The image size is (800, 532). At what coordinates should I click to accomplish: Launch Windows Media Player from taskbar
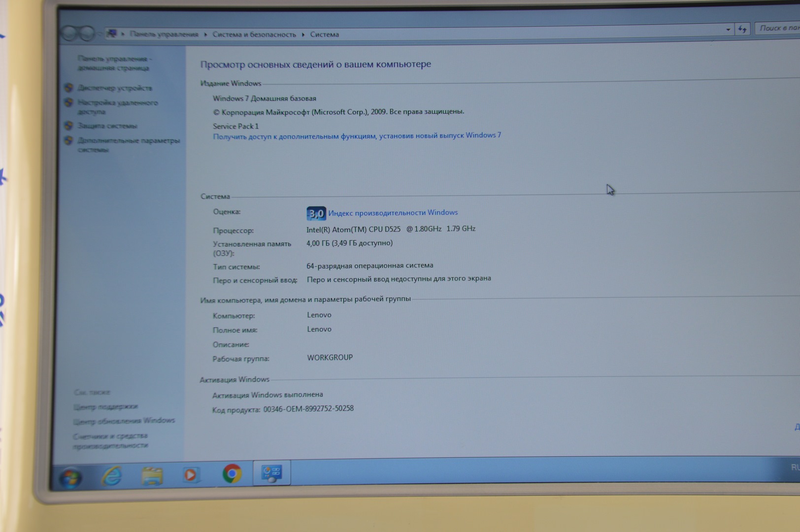pyautogui.click(x=191, y=475)
